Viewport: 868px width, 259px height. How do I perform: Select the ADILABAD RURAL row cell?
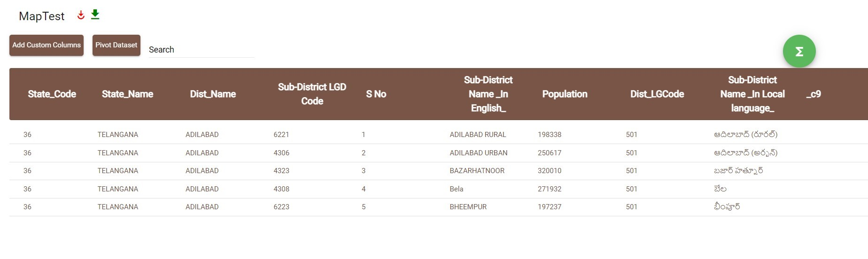point(478,135)
